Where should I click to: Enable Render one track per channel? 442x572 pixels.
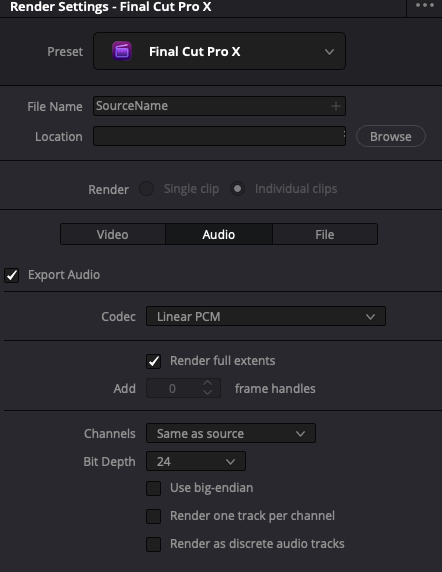click(x=154, y=516)
